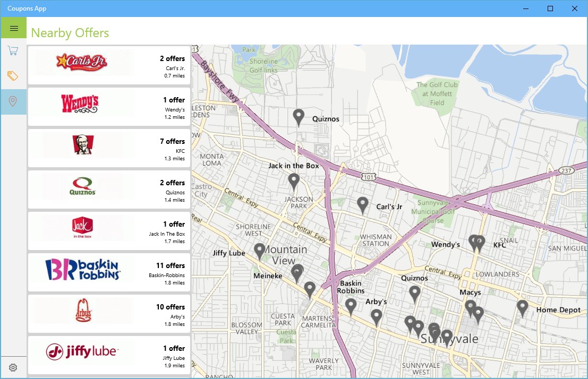Click the '1.9 miles' distance text
The height and width of the screenshot is (379, 588).
click(174, 366)
